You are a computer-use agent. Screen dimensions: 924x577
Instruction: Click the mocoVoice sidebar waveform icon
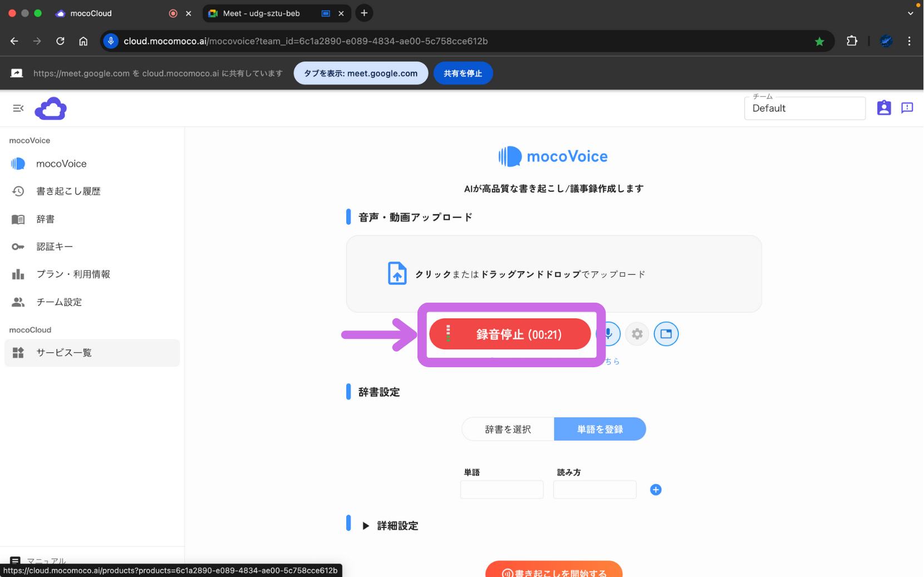(x=18, y=164)
